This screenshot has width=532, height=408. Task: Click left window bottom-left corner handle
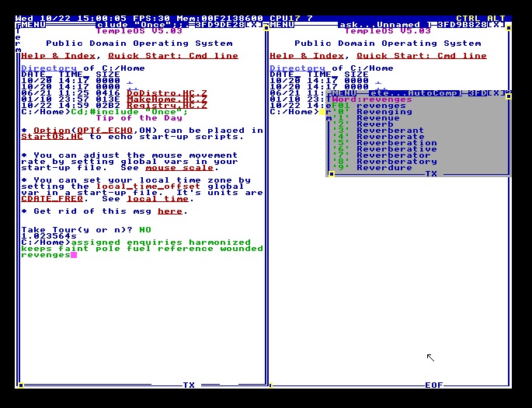pyautogui.click(x=21, y=385)
